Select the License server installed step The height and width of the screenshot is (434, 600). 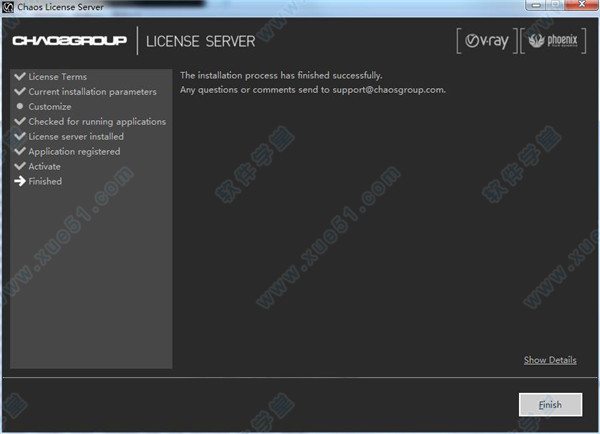[76, 136]
